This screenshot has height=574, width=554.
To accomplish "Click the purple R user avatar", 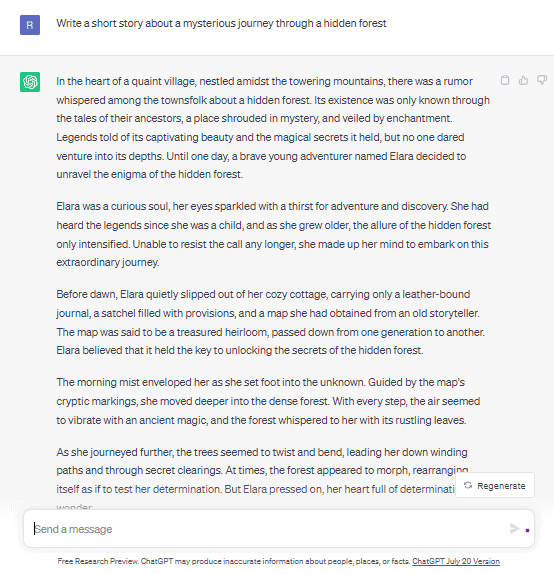I will click(30, 25).
